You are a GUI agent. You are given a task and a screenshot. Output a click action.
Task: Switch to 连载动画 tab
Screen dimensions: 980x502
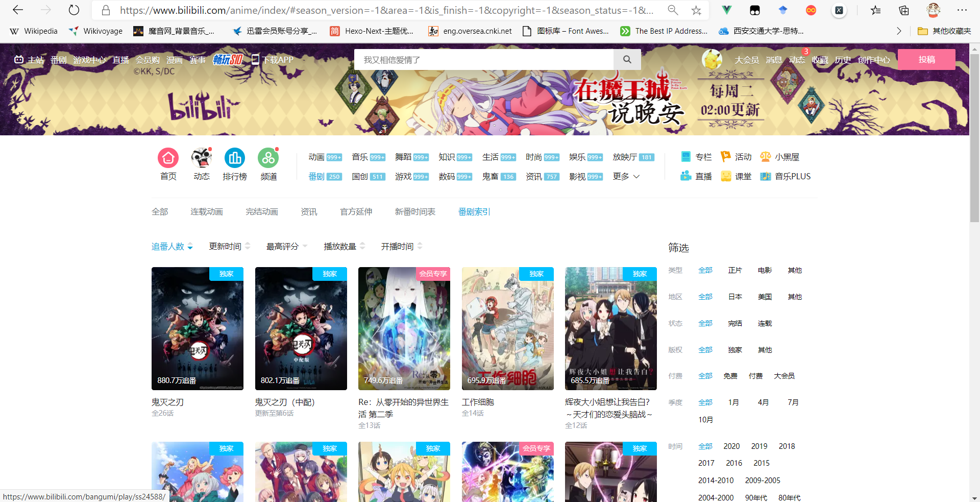(207, 211)
